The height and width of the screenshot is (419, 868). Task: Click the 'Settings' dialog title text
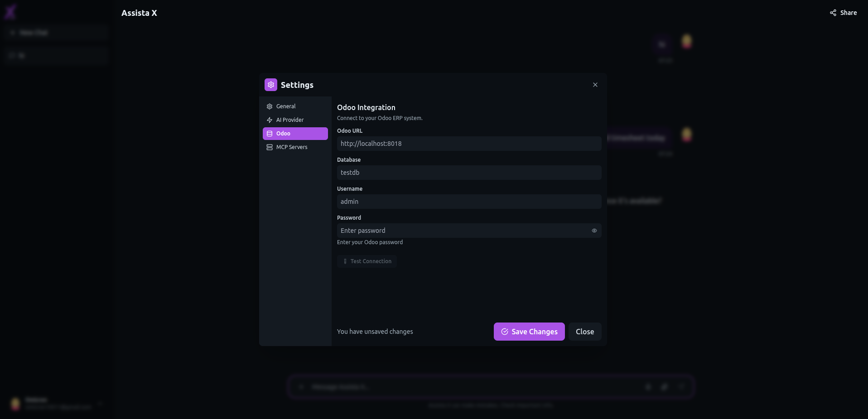pos(297,85)
